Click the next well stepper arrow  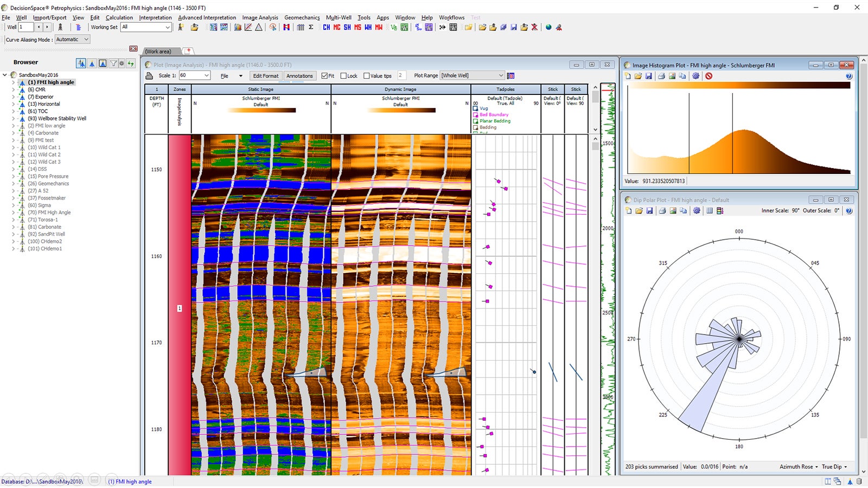(x=47, y=27)
